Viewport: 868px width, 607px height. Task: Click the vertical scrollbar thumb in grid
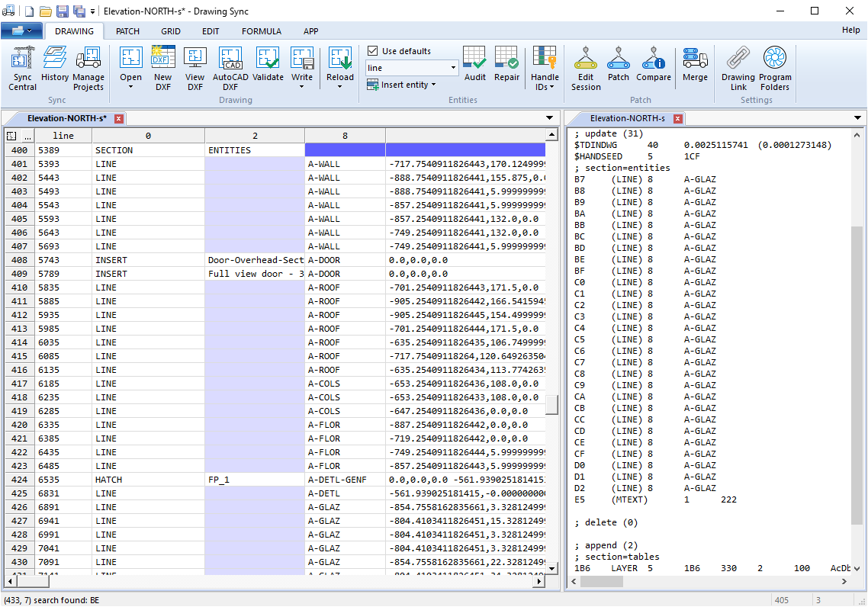click(x=551, y=404)
